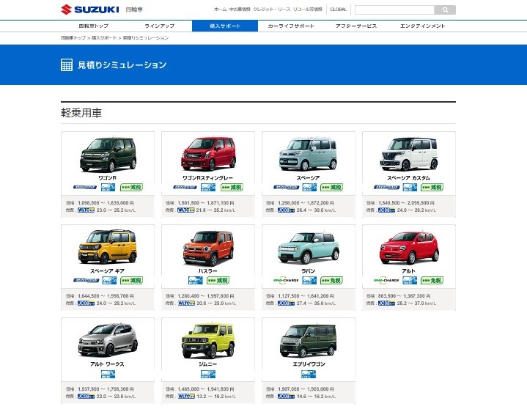The width and height of the screenshot is (527, 420).
Task: Open the ラインアップ navigation tab
Action: tap(159, 26)
